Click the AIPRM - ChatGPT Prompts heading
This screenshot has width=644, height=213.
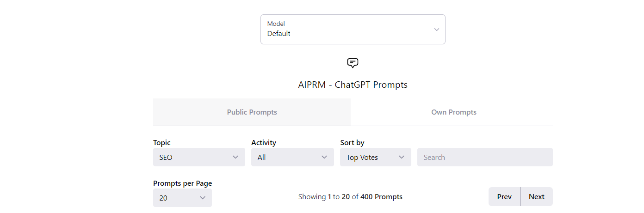pos(353,85)
